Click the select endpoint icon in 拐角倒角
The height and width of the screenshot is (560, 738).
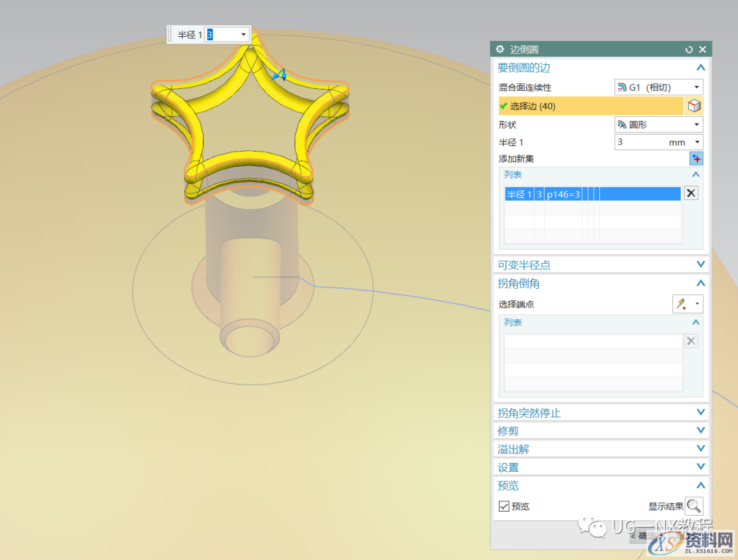(687, 304)
